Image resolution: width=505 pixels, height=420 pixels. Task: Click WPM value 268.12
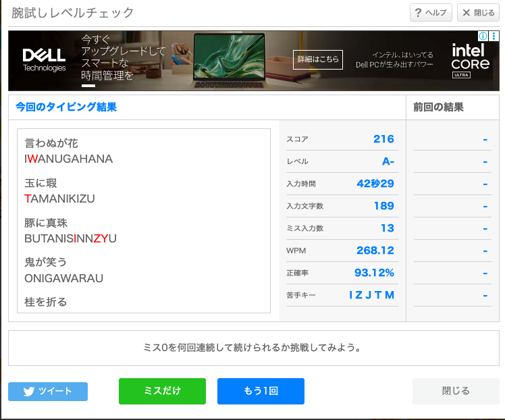pos(375,251)
